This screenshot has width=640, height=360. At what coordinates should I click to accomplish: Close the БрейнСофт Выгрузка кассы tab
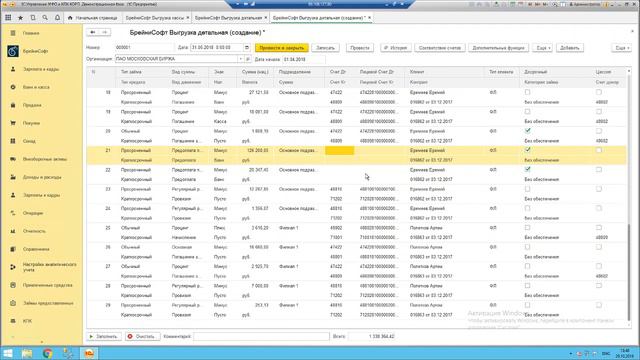188,18
